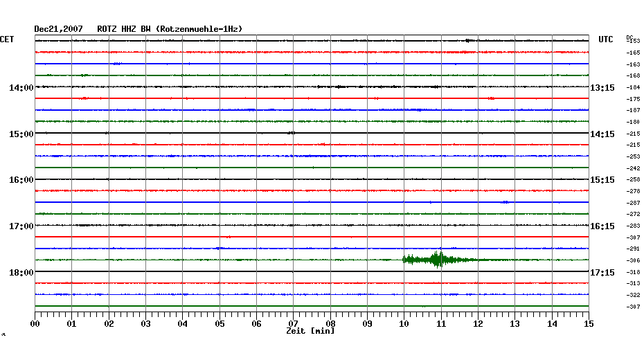This screenshot has width=644, height=342.
Task: Click the CET time zone label
Action: click(x=7, y=39)
